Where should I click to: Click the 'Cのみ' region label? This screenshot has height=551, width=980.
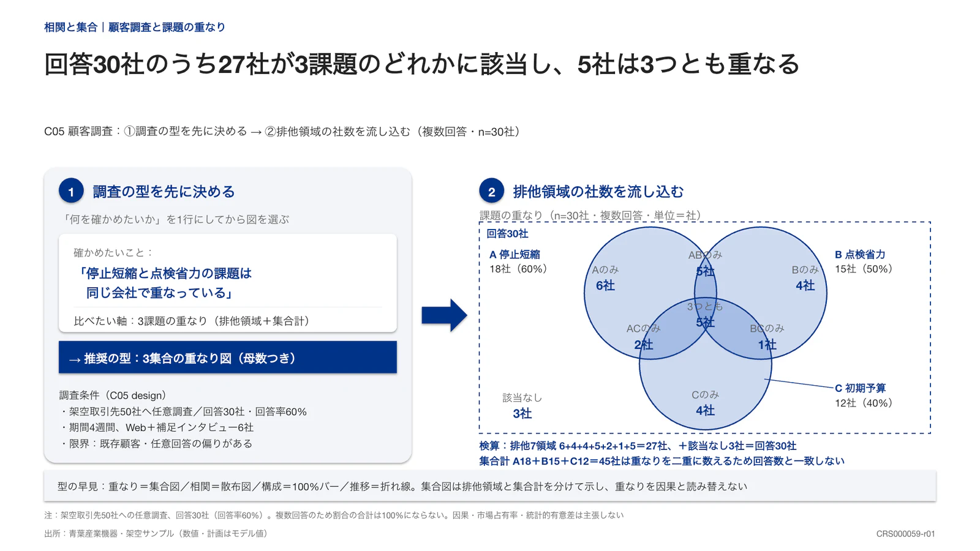(x=705, y=395)
